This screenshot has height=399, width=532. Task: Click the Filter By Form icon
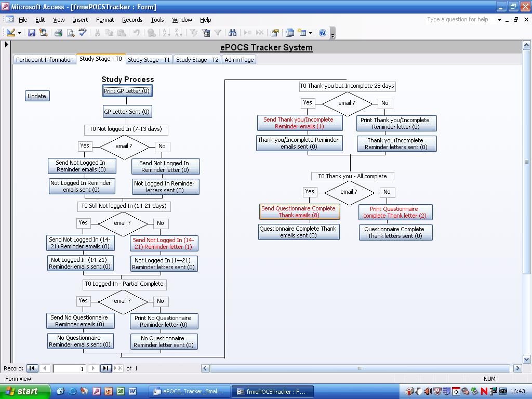point(206,33)
